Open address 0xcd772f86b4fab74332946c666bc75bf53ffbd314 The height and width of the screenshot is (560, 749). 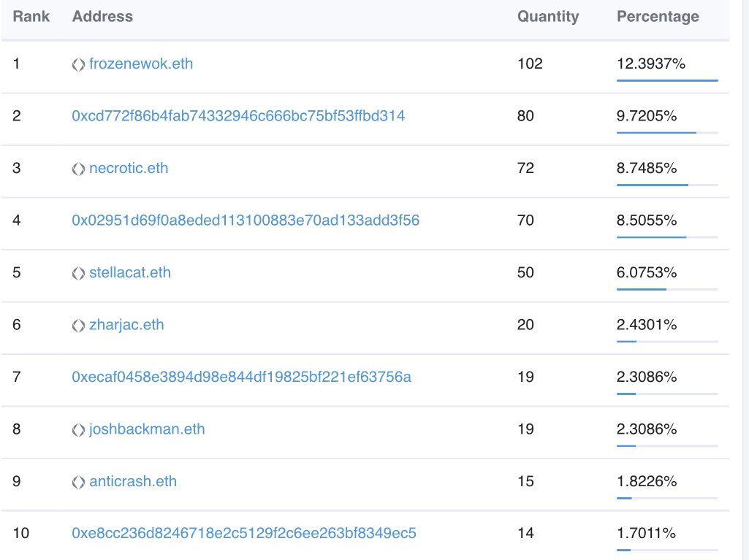click(x=238, y=115)
